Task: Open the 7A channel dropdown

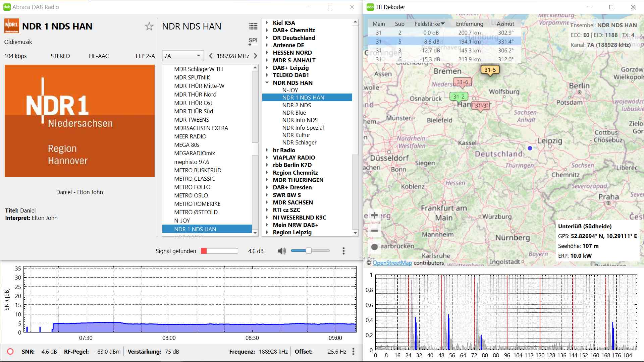Action: coord(183,56)
